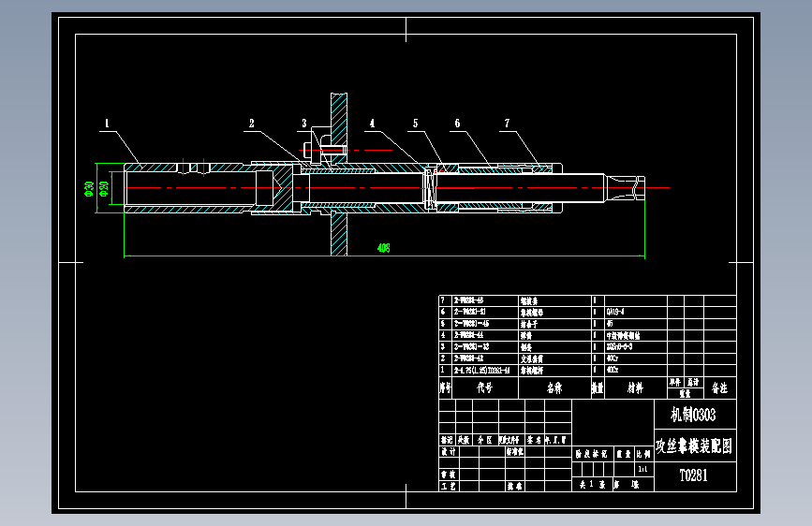Select the green Φ30 diameter dimension
This screenshot has height=526, width=812.
(x=89, y=188)
